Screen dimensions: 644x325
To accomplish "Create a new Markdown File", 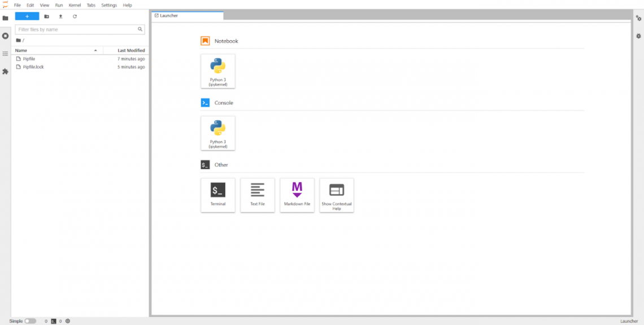I will [297, 195].
